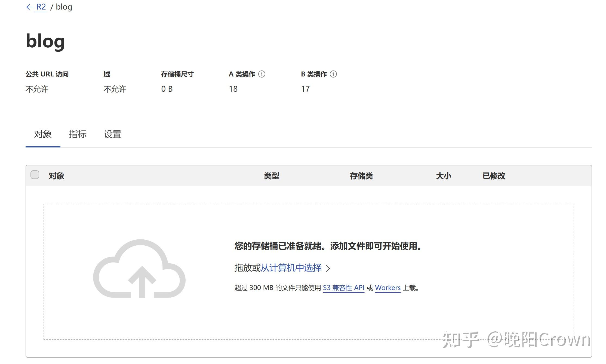
Task: Open the A 类操作 info tooltip icon
Action: tap(262, 74)
